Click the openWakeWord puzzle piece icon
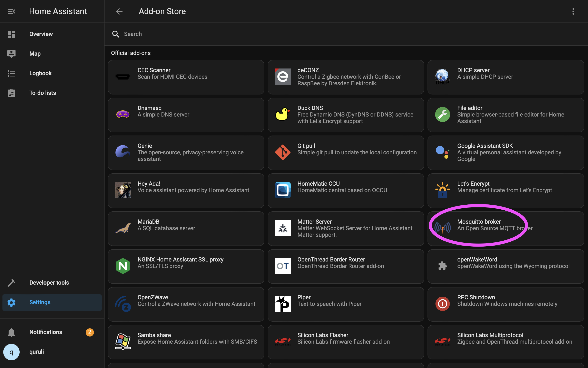Image resolution: width=588 pixels, height=368 pixels. [x=442, y=266]
